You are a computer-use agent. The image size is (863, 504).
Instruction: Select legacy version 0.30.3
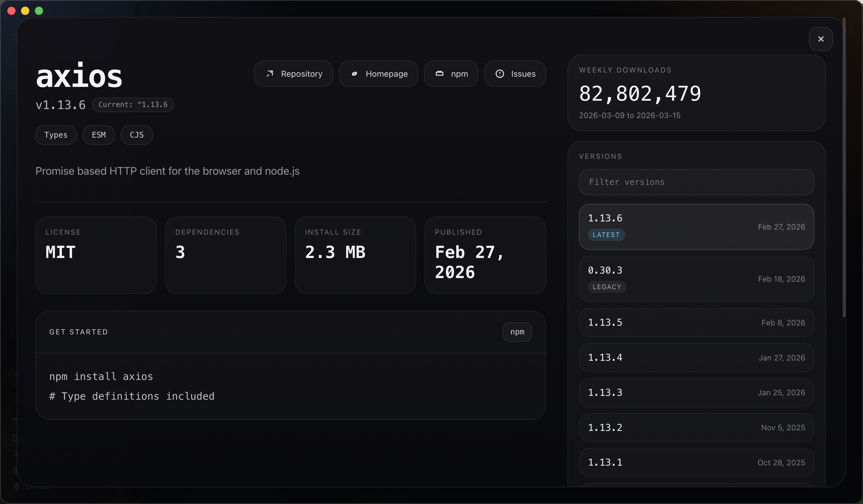click(x=696, y=279)
